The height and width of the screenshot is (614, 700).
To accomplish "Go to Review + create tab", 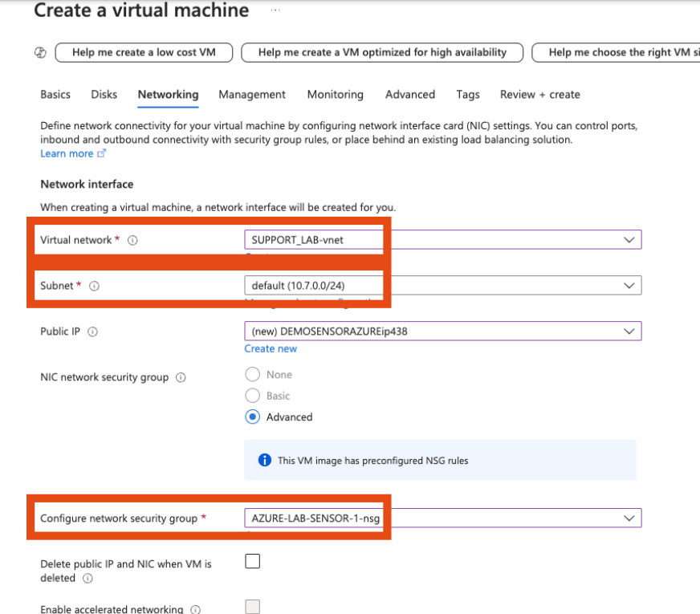I will (539, 95).
